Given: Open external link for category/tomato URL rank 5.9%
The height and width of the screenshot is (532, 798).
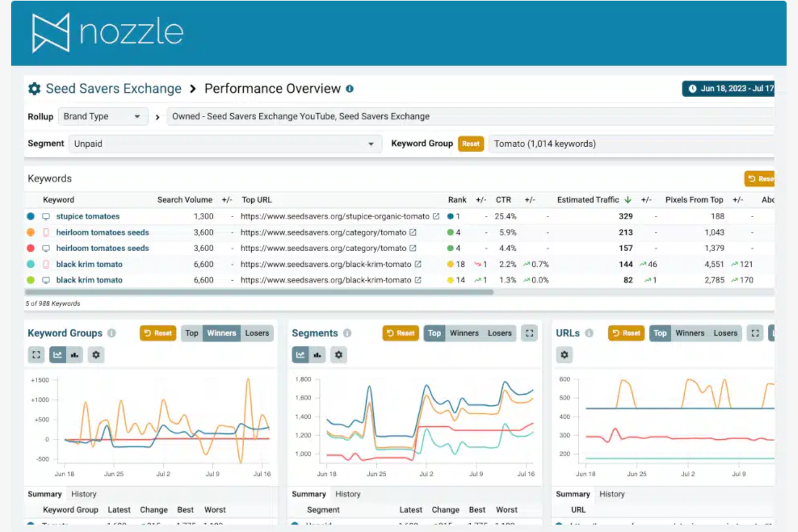Looking at the screenshot, I should tap(412, 232).
